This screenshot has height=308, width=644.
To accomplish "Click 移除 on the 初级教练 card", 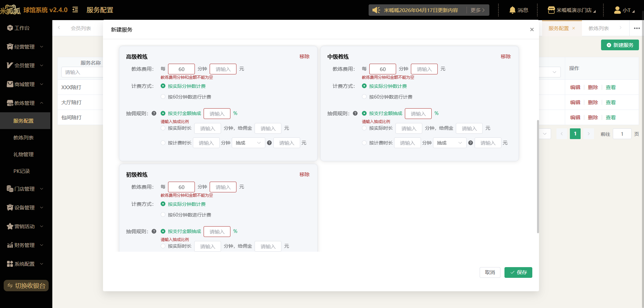I will click(x=305, y=174).
